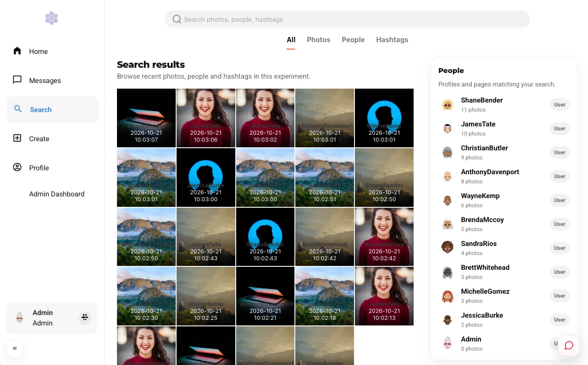The width and height of the screenshot is (588, 365).
Task: Click ChristianButler's avatar in People list
Action: pos(448,153)
